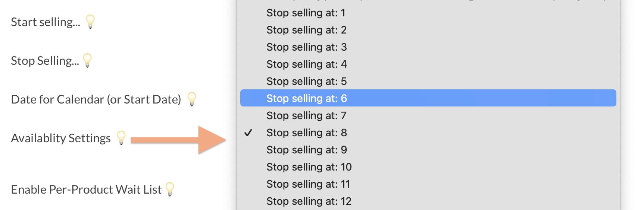
Task: Click the lightbulb hint beside Stop Selling
Action: click(87, 60)
